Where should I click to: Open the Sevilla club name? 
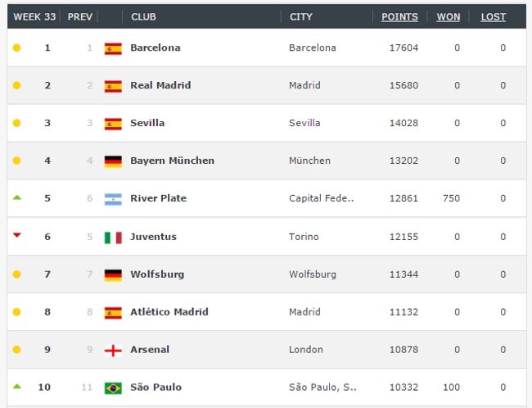[147, 123]
